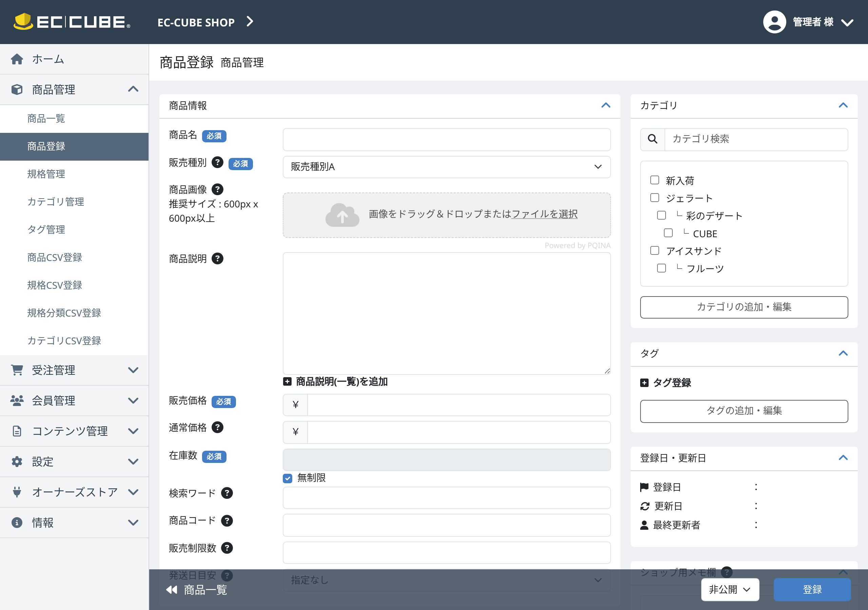Click the members icon for 会員管理

tap(17, 401)
